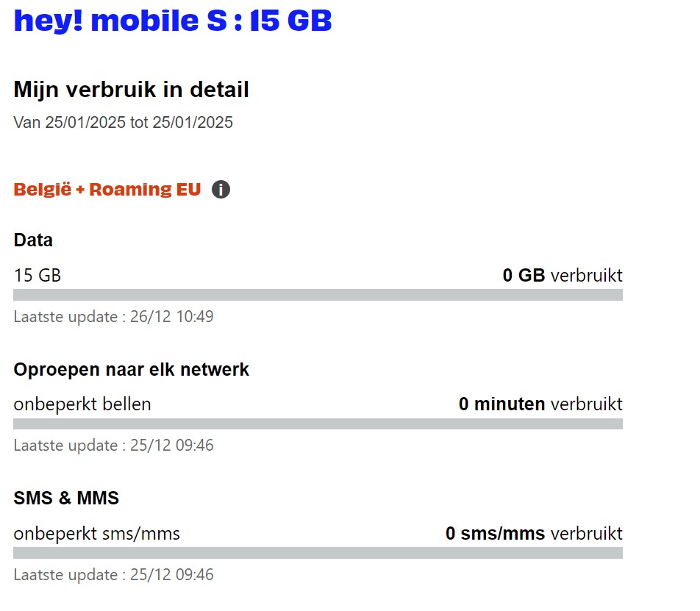
Task: Click the calls usage progress bar
Action: (x=318, y=424)
